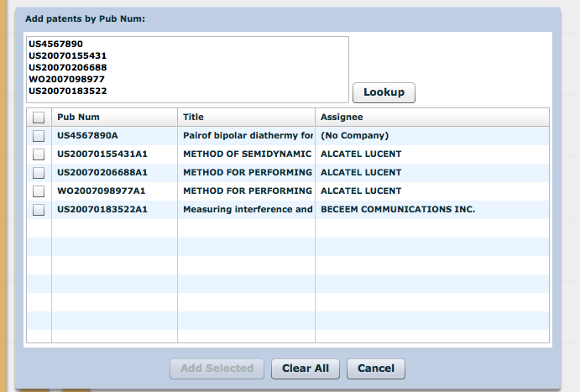Viewport: 580px width, 392px height.
Task: Tick the US20070206688A1 row checkbox
Action: click(39, 173)
